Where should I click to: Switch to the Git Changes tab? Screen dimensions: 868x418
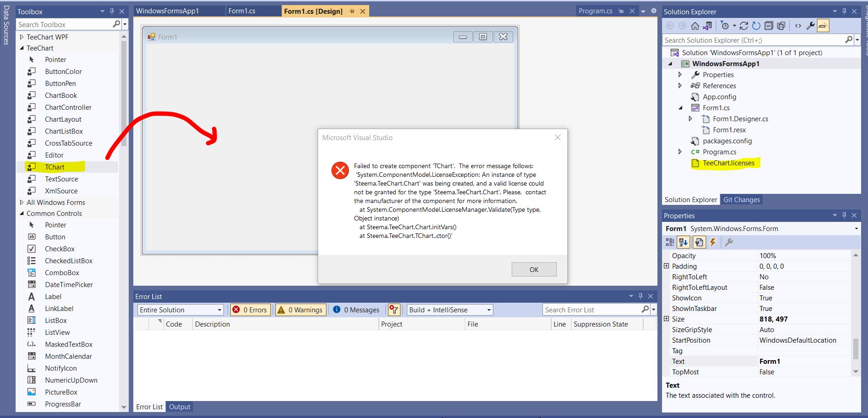coord(742,199)
